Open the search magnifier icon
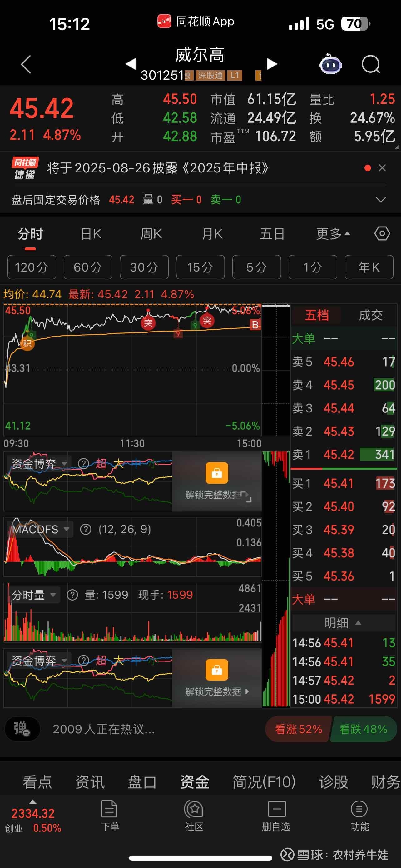This screenshot has height=868, width=401. [371, 64]
